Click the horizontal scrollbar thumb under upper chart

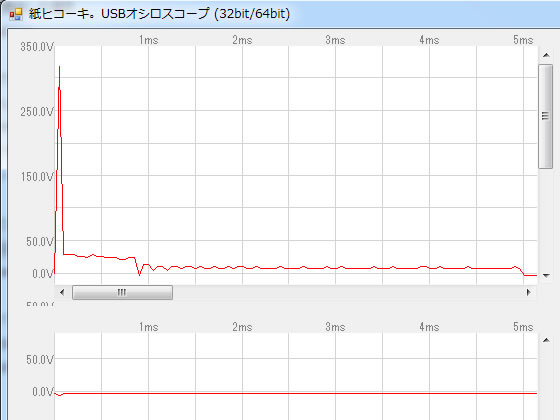click(x=122, y=292)
